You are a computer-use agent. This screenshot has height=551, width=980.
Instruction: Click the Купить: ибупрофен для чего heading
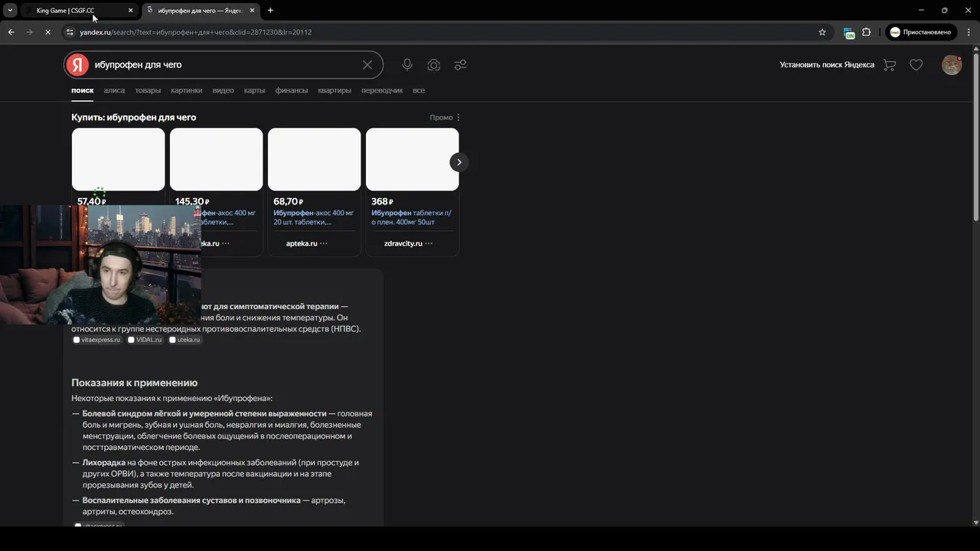[134, 118]
